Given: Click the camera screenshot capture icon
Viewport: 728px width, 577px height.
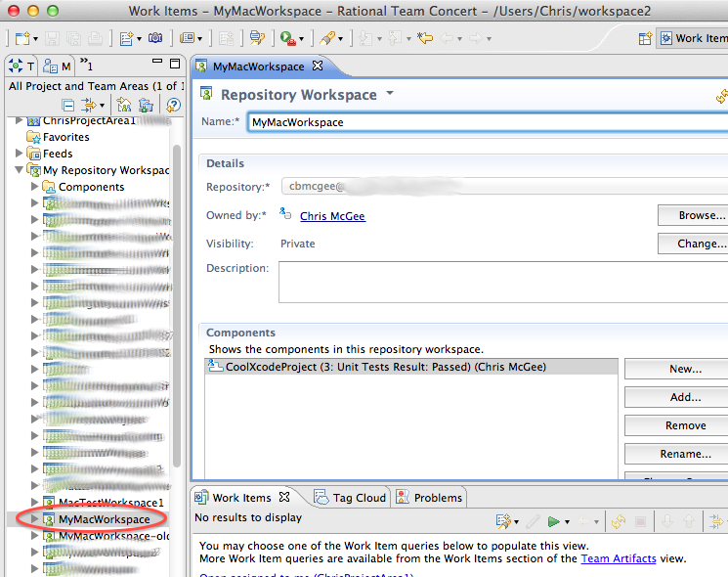Looking at the screenshot, I should tap(155, 38).
